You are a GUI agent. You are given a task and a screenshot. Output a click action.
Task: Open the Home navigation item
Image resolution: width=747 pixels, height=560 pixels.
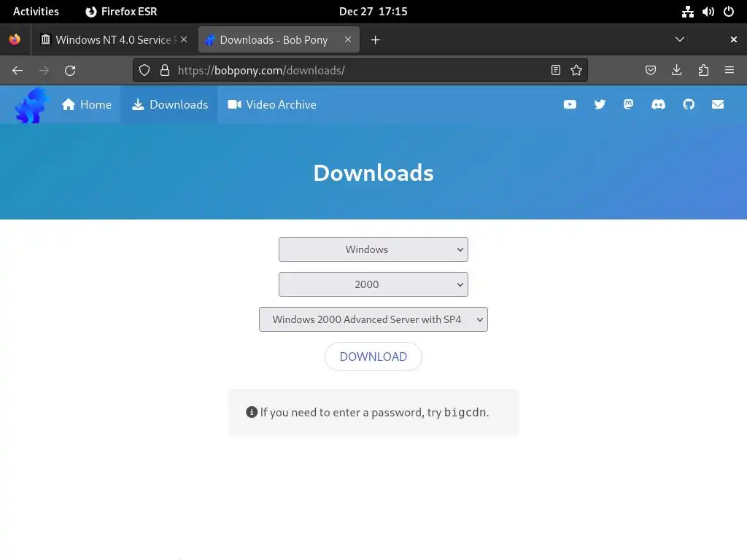click(x=87, y=105)
